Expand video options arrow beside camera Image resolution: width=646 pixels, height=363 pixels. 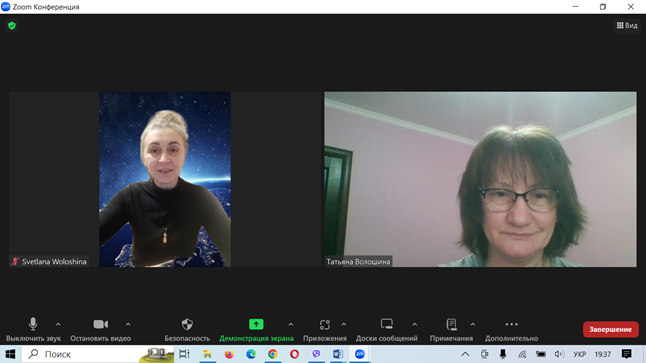coord(128,325)
